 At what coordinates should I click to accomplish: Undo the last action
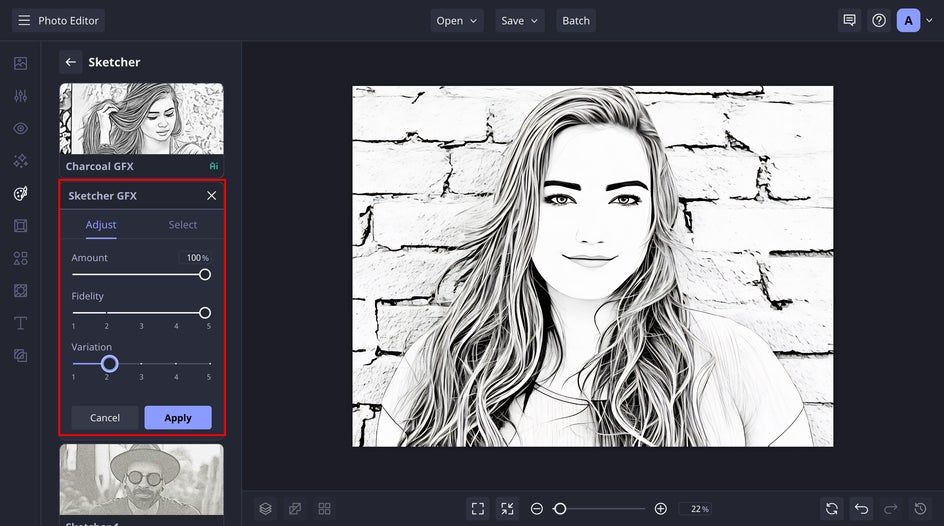(x=862, y=509)
